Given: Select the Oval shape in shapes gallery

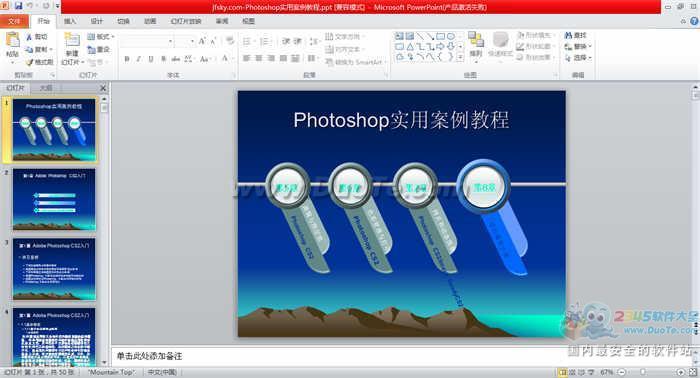Looking at the screenshot, I should 451,36.
